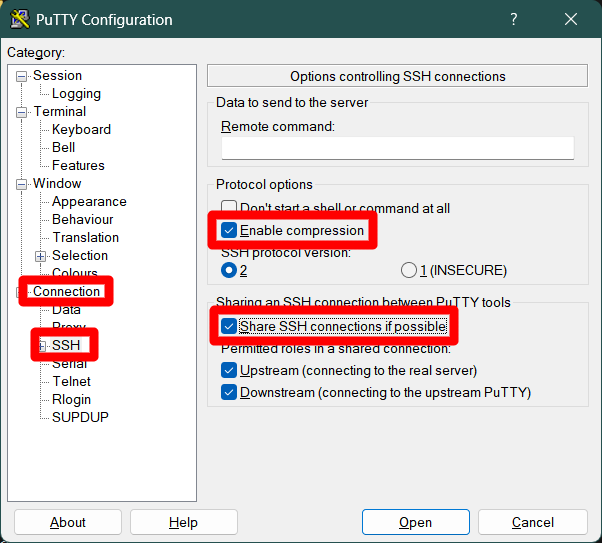This screenshot has height=543, width=602.
Task: Open Translation settings
Action: pos(85,238)
